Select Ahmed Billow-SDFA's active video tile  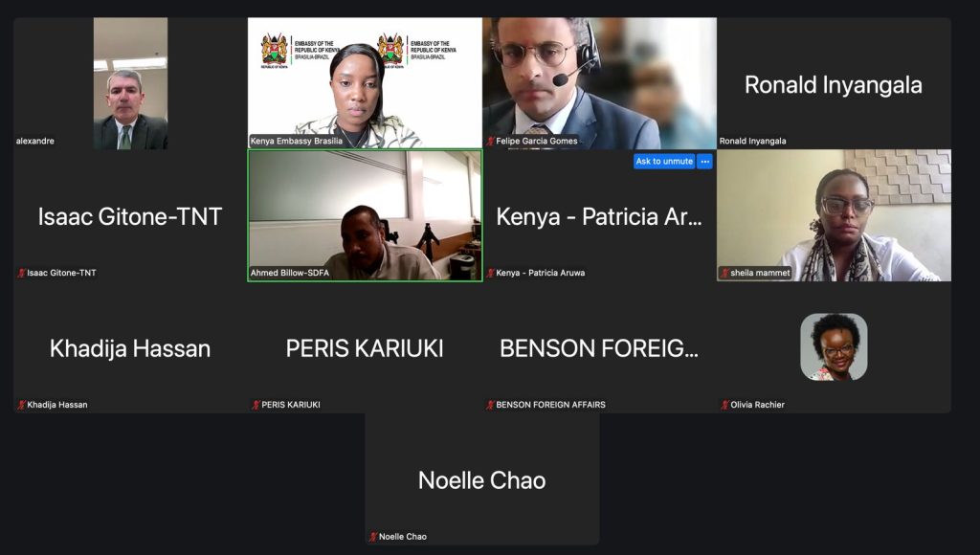tap(365, 215)
